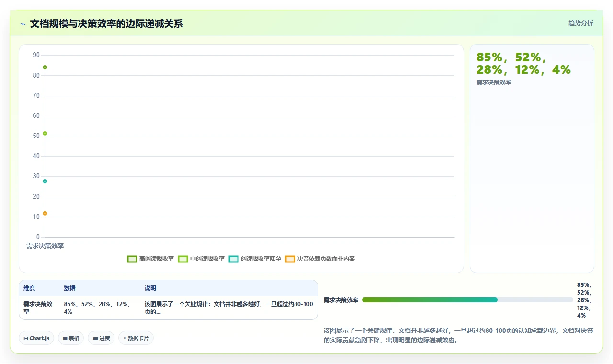Screen dimensions: 613x364
Task: Toggle 高阅读吸收率 legend series
Action: coord(150,259)
